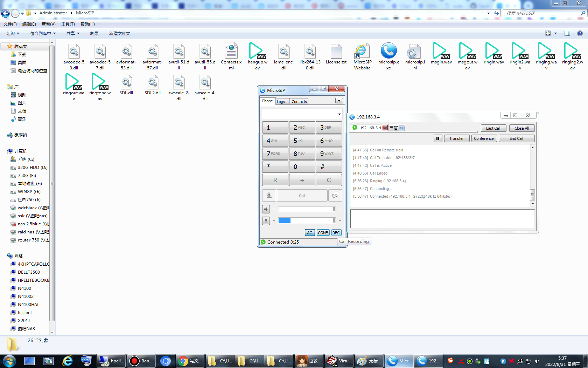Toggle the AC auto-answer button
The image size is (588, 368).
point(309,233)
